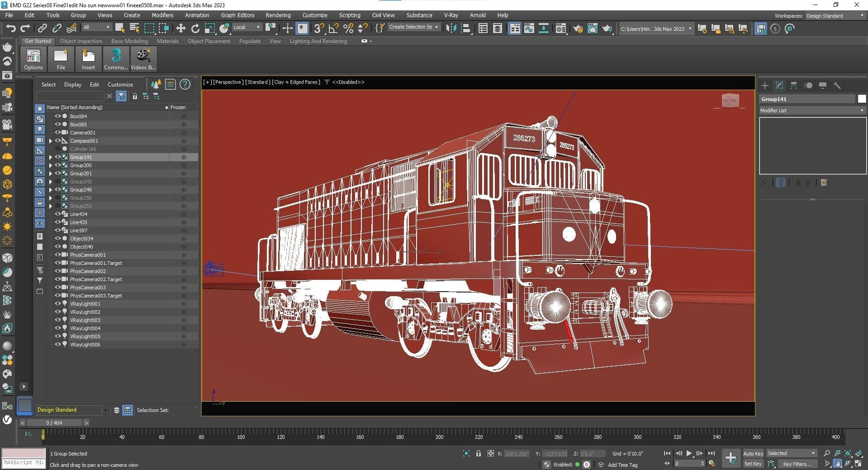The height and width of the screenshot is (470, 868).
Task: Click the Undo arrow icon
Action: pyautogui.click(x=11, y=29)
